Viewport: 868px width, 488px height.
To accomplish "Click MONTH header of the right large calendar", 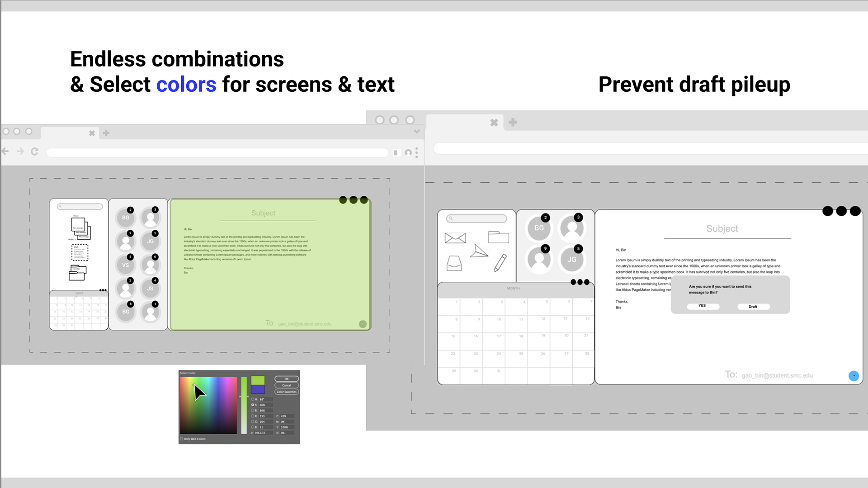I will (x=513, y=288).
